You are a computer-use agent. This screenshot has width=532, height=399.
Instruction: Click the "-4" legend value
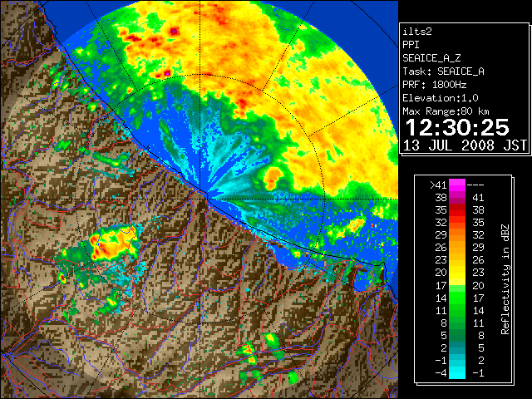tap(441, 373)
